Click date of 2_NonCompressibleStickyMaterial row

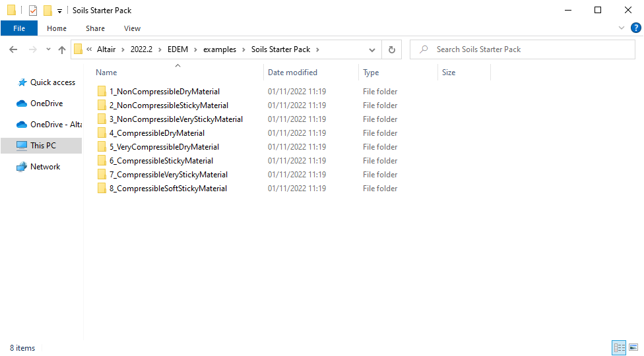(297, 105)
